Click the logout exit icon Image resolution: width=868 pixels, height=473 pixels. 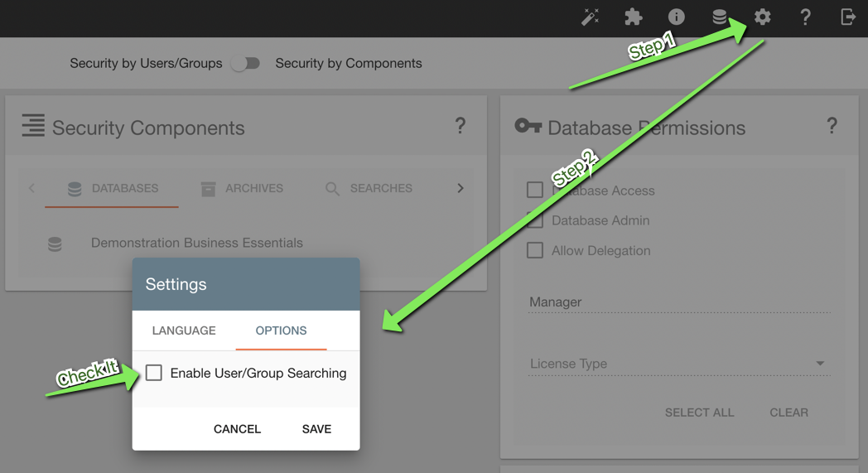(x=848, y=17)
